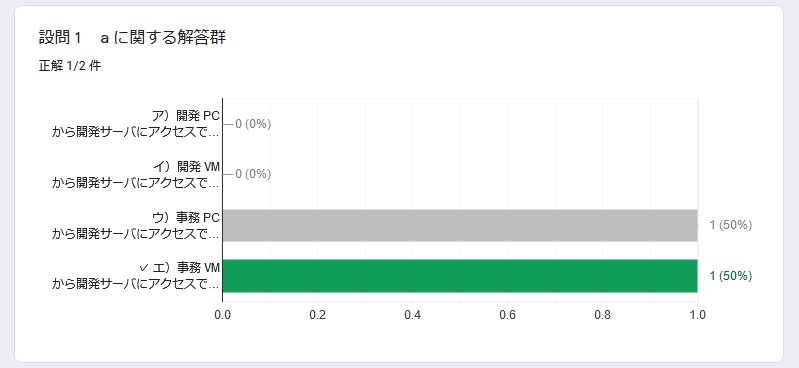Click the 1.0 x-axis tick label

click(x=698, y=315)
